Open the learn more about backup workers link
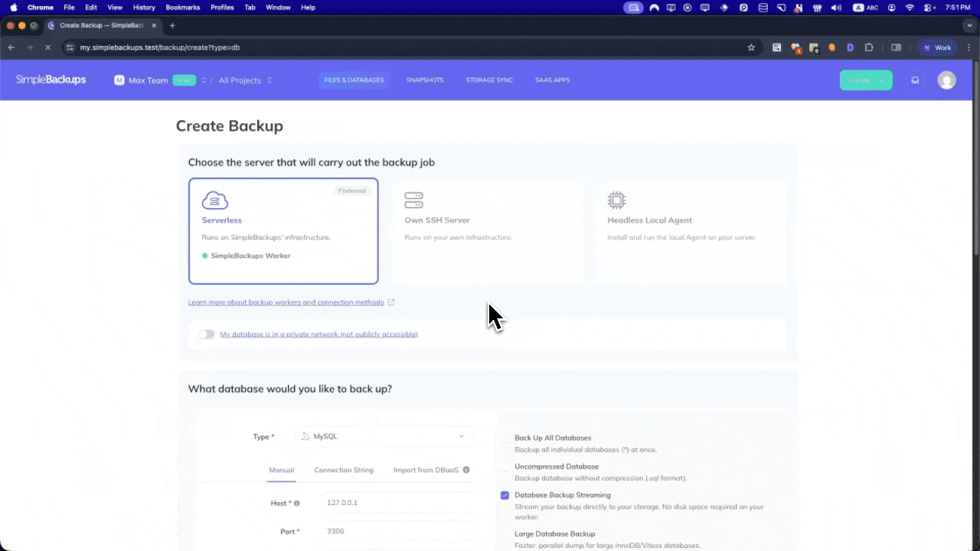This screenshot has width=980, height=551. pyautogui.click(x=286, y=302)
